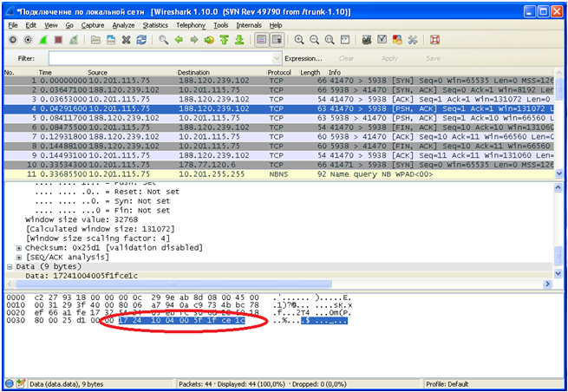Stop the running capture (red square)

click(x=58, y=40)
